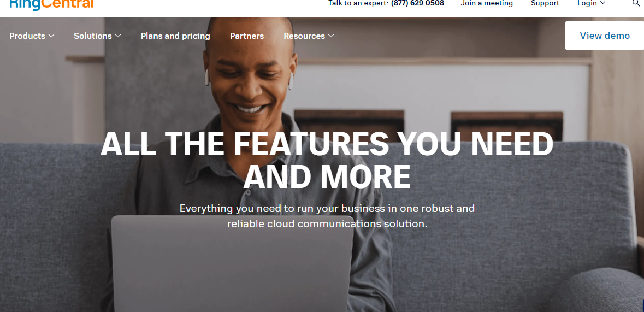Expand the Solutions dropdown chevron
The image size is (644, 312).
click(x=118, y=36)
